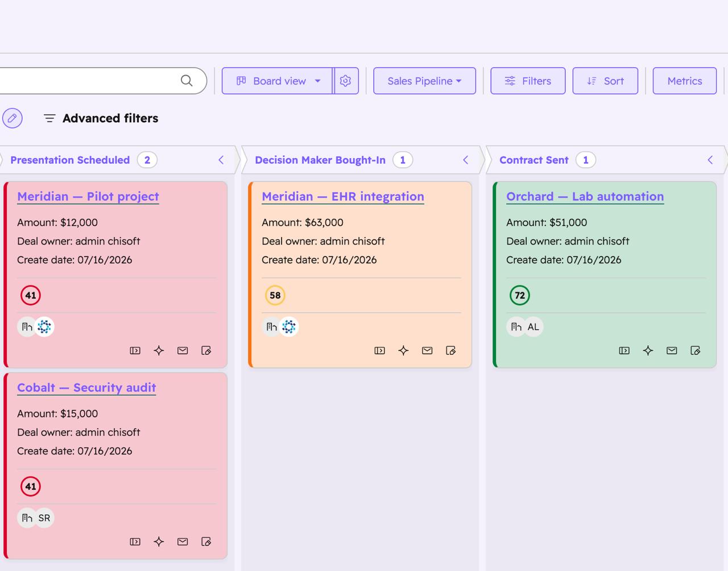Click Create date text on Meridian Pilot project card
Image resolution: width=728 pixels, height=571 pixels.
click(75, 260)
